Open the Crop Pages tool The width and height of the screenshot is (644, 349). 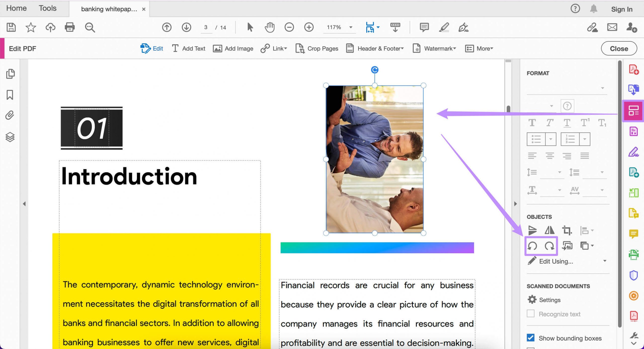(x=317, y=48)
